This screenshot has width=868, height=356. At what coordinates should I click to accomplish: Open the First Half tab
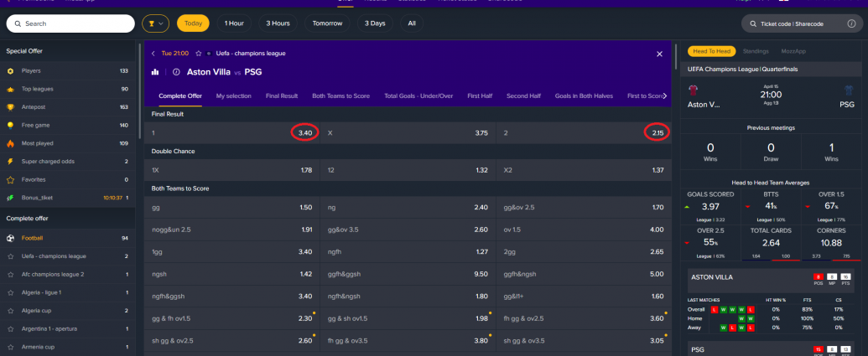(x=480, y=95)
